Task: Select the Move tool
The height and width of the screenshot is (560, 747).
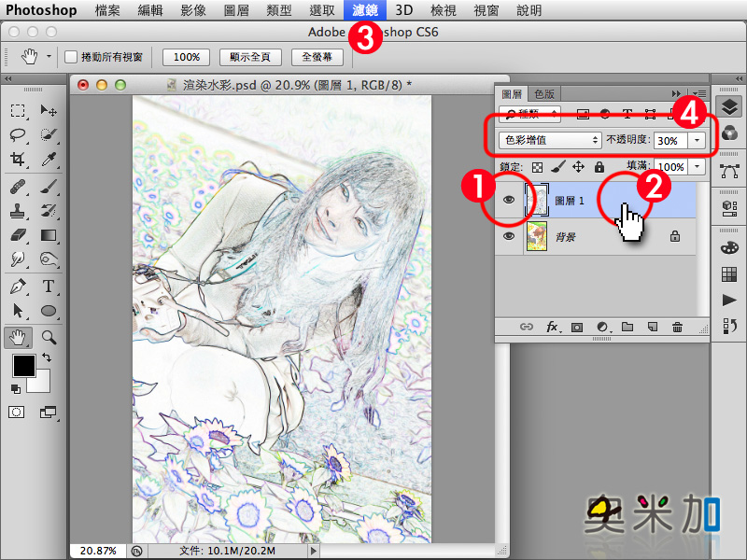Action: click(x=49, y=110)
